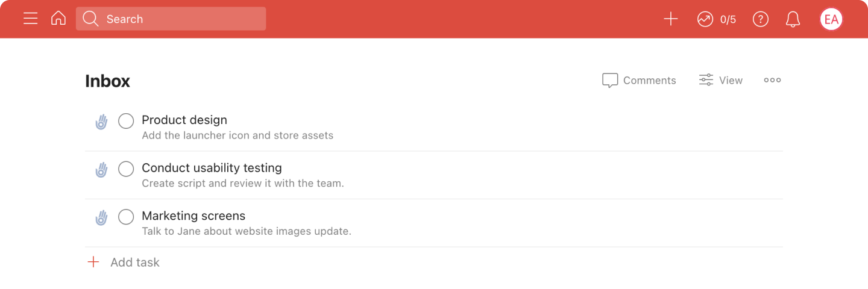Open the EA profile avatar menu
This screenshot has height=289, width=868.
pos(831,19)
